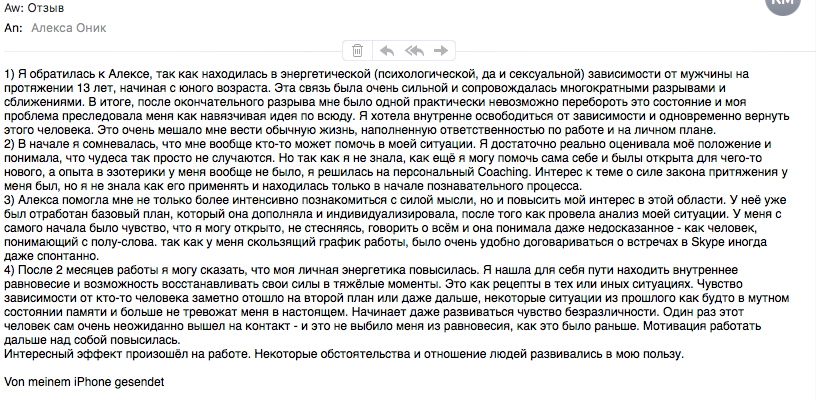Click the subject line Aw: Отзыв
The height and width of the screenshot is (399, 816).
coord(34,9)
